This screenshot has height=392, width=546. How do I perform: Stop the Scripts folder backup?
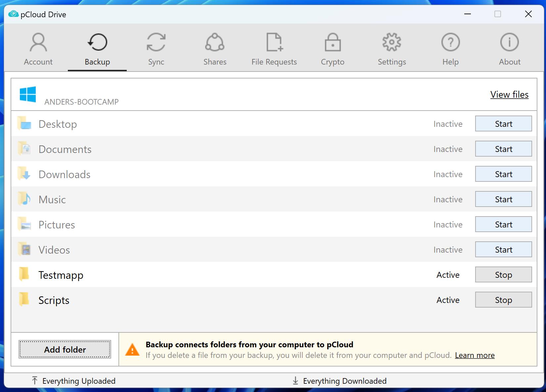click(503, 300)
